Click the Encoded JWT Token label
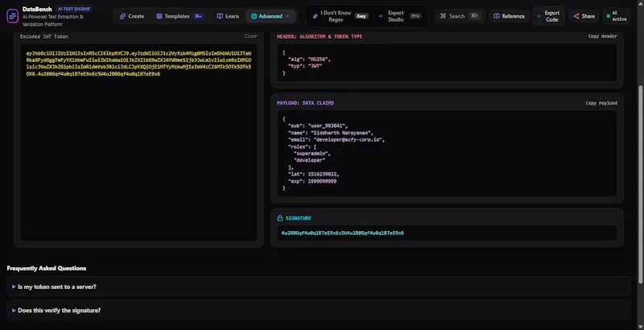Viewport: 644px width, 330px height. click(x=44, y=36)
